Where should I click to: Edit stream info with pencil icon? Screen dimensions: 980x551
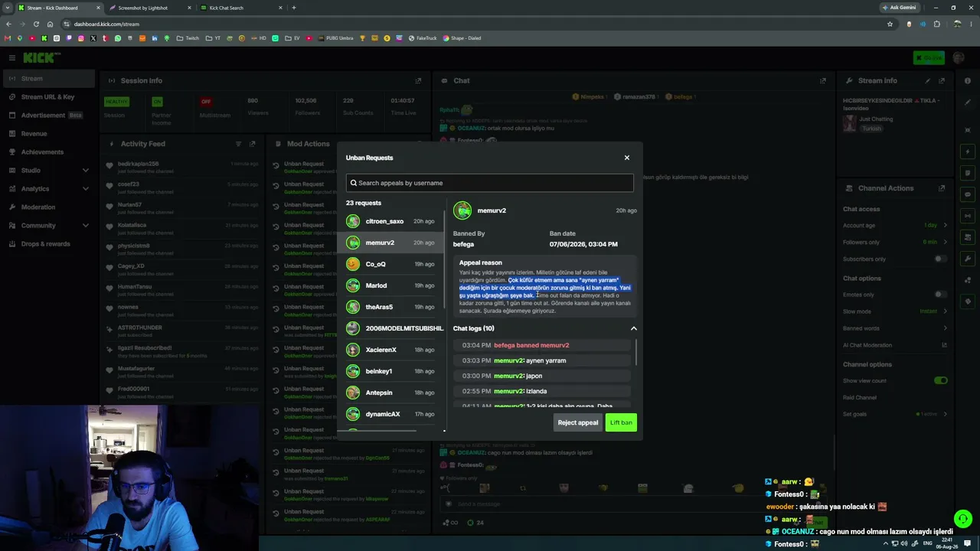pyautogui.click(x=928, y=80)
